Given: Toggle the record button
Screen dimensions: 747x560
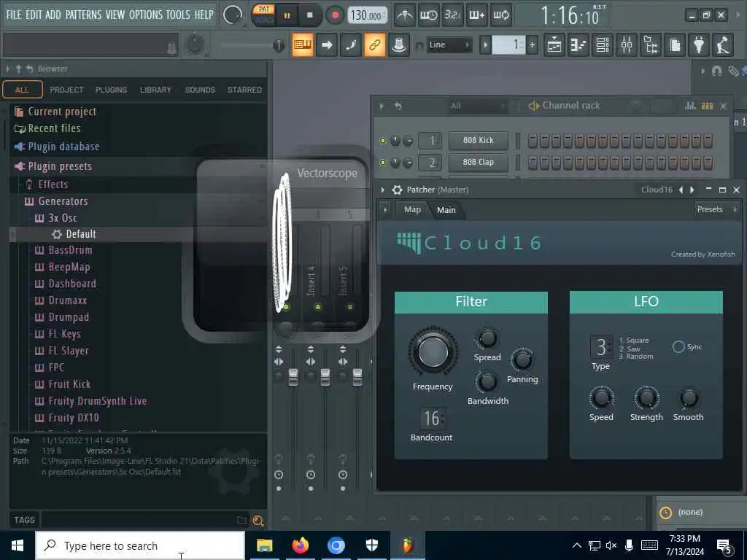Looking at the screenshot, I should pos(335,15).
